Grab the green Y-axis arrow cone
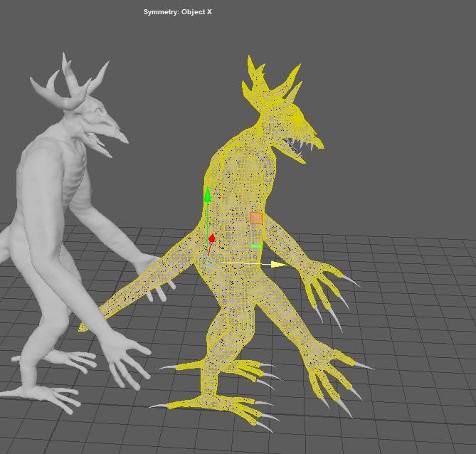The width and height of the screenshot is (476, 454). [208, 195]
